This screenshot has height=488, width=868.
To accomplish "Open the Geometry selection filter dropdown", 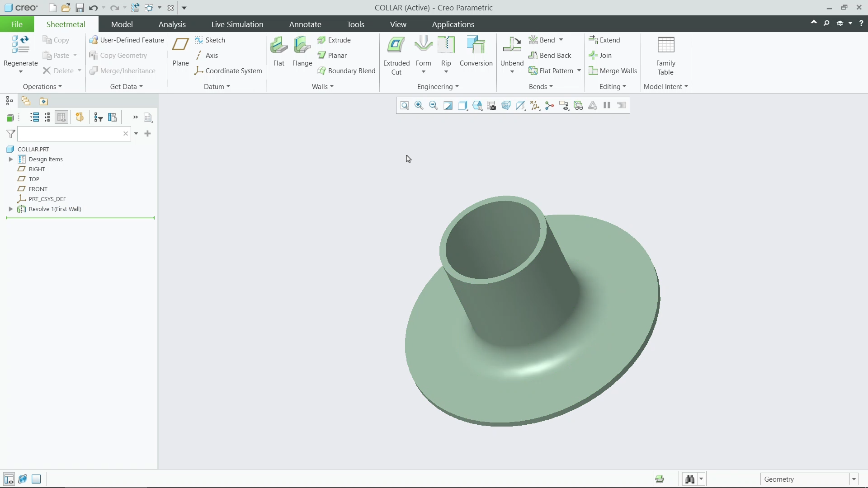I will 854,479.
